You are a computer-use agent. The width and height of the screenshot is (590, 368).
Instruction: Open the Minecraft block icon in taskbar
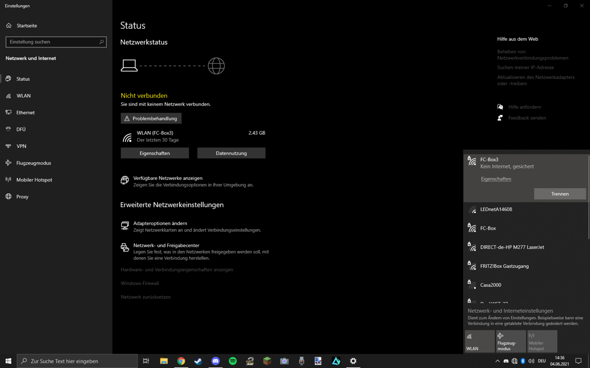(x=267, y=361)
